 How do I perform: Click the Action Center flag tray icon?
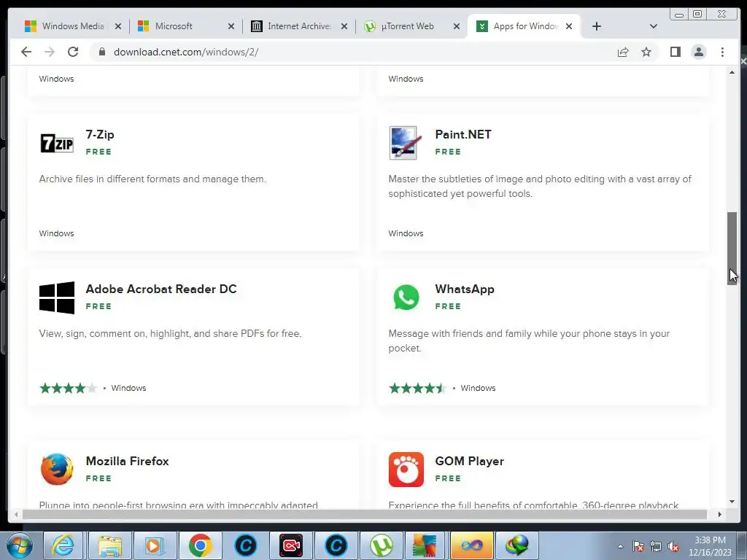pyautogui.click(x=638, y=547)
